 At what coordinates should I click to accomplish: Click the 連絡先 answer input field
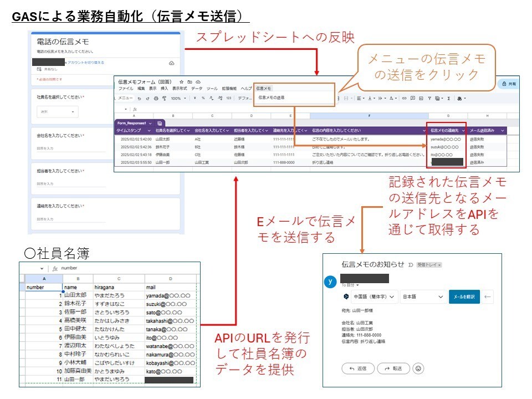coord(71,219)
